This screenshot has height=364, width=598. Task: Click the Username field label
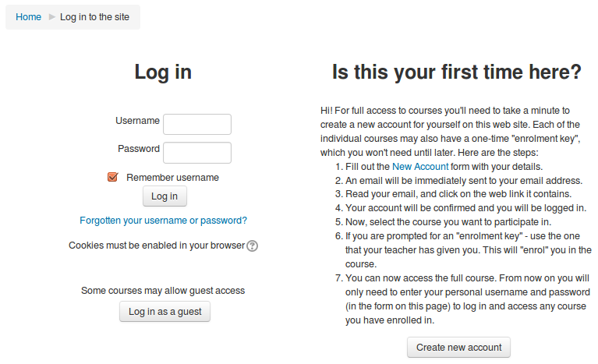pos(137,121)
